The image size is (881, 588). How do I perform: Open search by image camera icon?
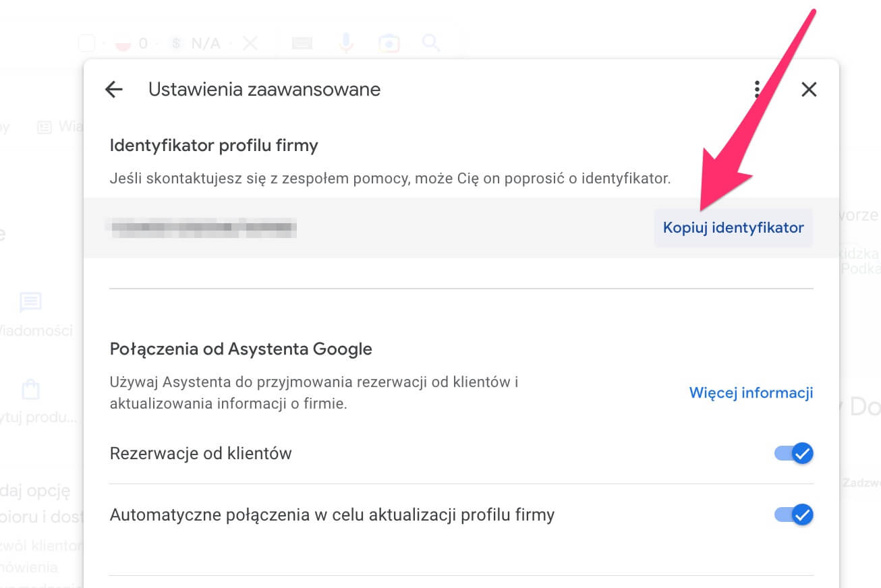[389, 44]
